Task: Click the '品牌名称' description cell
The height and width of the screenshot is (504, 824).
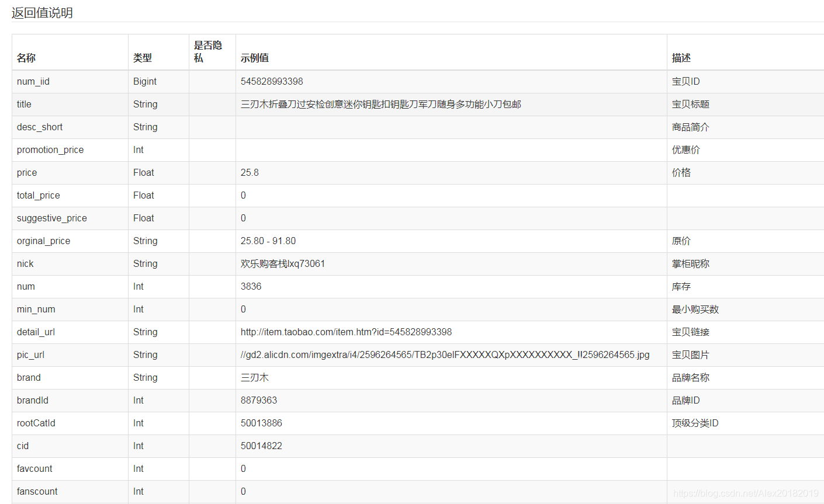Action: [x=691, y=377]
